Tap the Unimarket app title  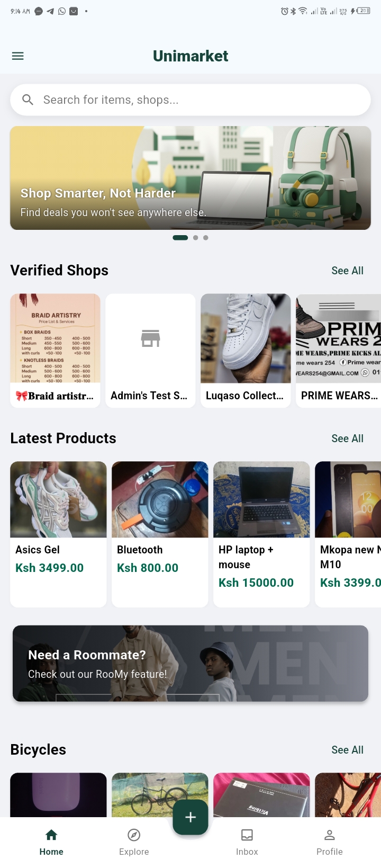tap(190, 56)
